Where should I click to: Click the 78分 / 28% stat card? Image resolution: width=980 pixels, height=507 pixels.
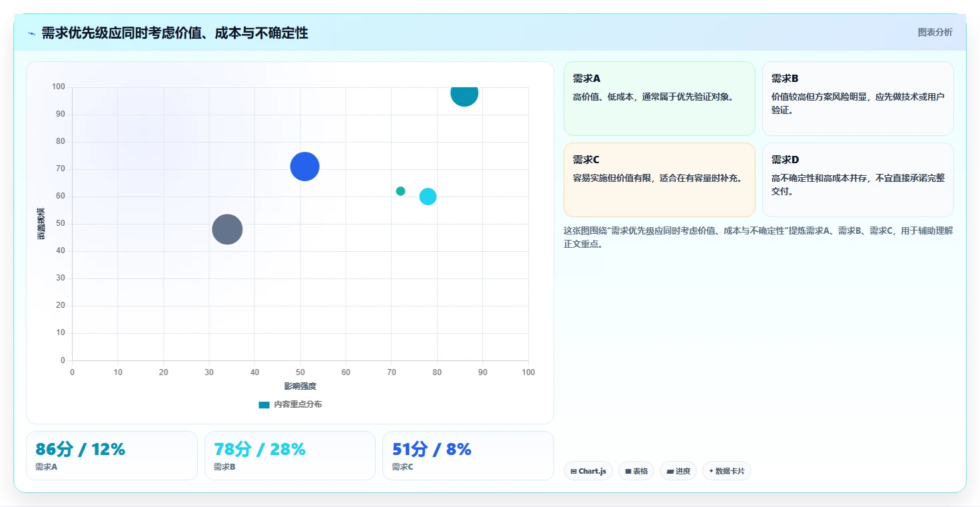click(x=290, y=456)
